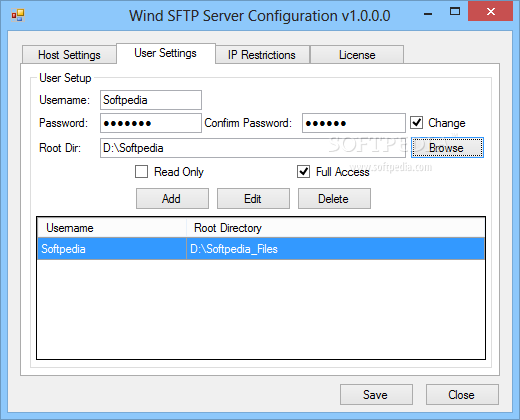Click the Root Dir path field
The height and width of the screenshot is (420, 520).
click(x=253, y=148)
